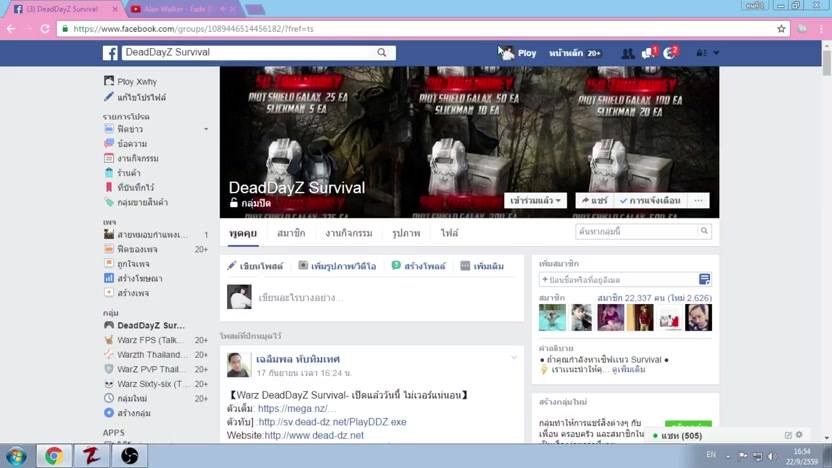
Task: Click Create Group in sidebar
Action: point(127,413)
